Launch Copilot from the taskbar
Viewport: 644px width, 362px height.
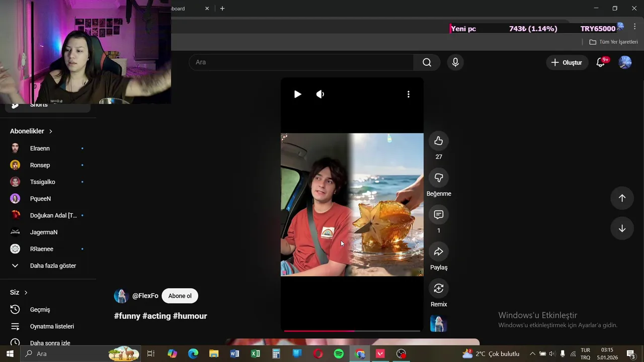[x=172, y=353]
